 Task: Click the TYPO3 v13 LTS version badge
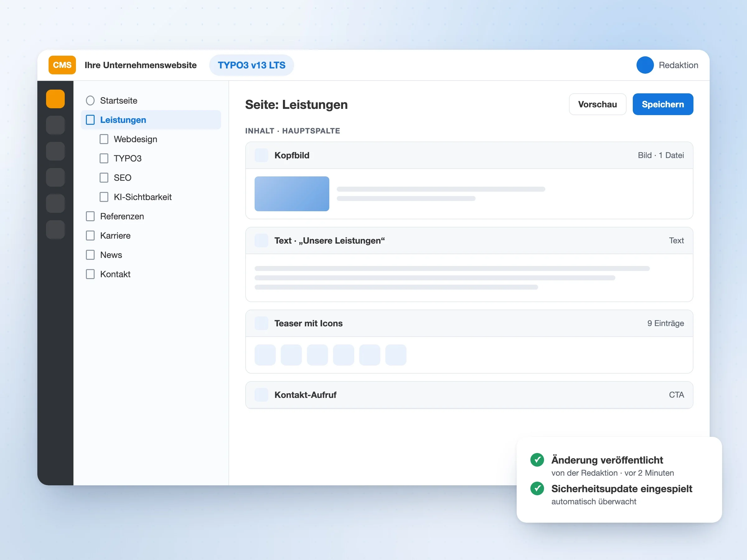coord(251,65)
